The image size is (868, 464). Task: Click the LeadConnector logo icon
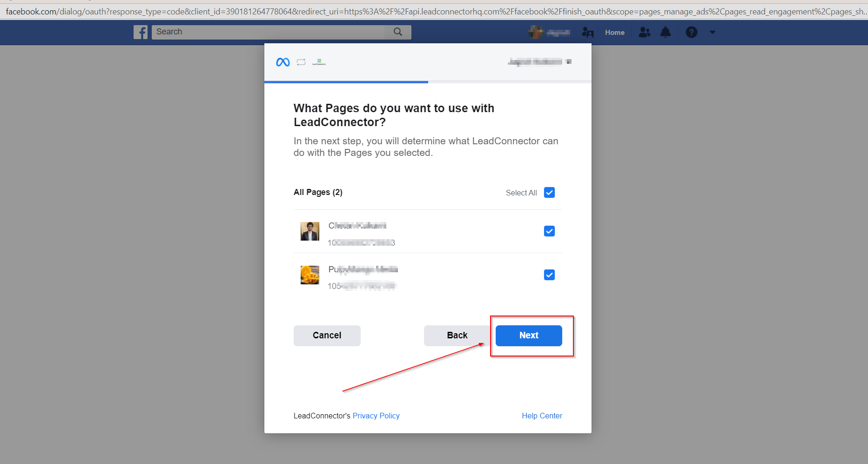(x=319, y=62)
